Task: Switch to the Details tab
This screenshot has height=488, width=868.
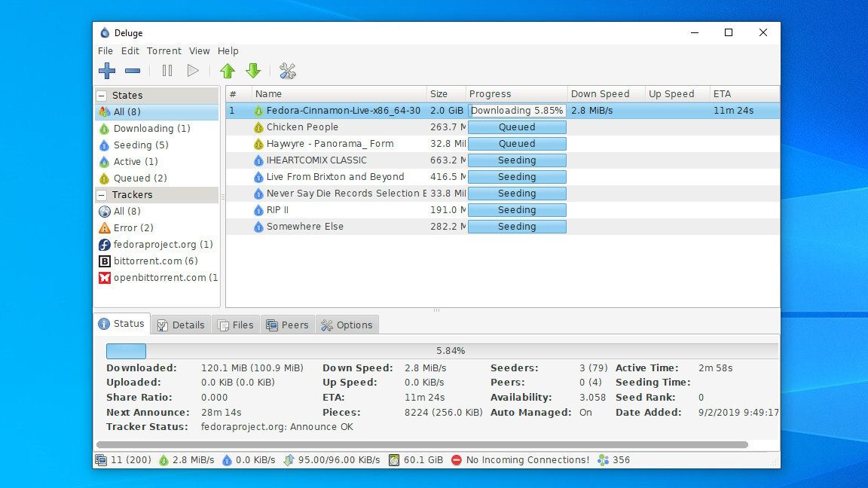Action: (181, 325)
